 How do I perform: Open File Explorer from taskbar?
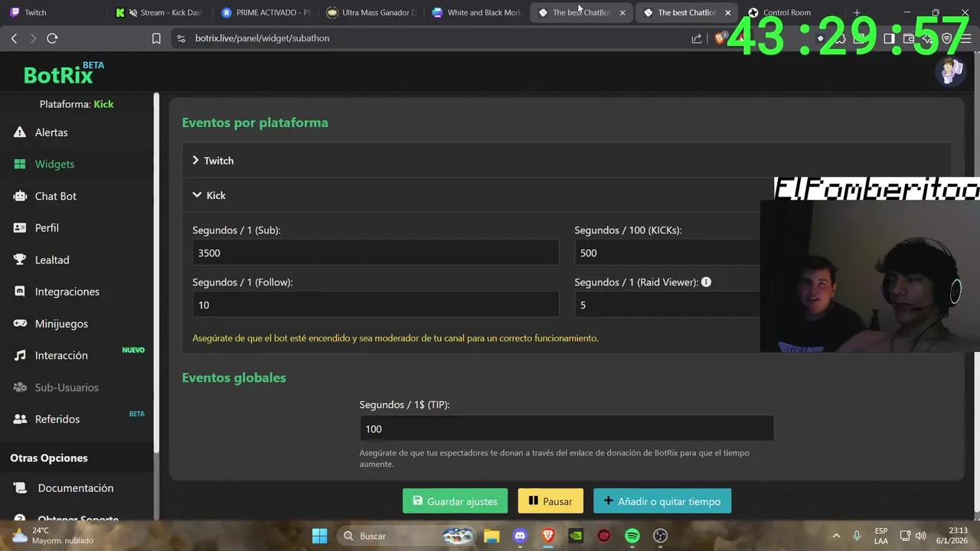[491, 536]
